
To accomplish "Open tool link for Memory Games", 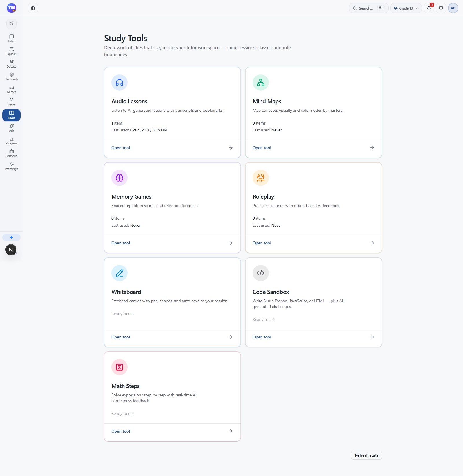I will point(121,243).
